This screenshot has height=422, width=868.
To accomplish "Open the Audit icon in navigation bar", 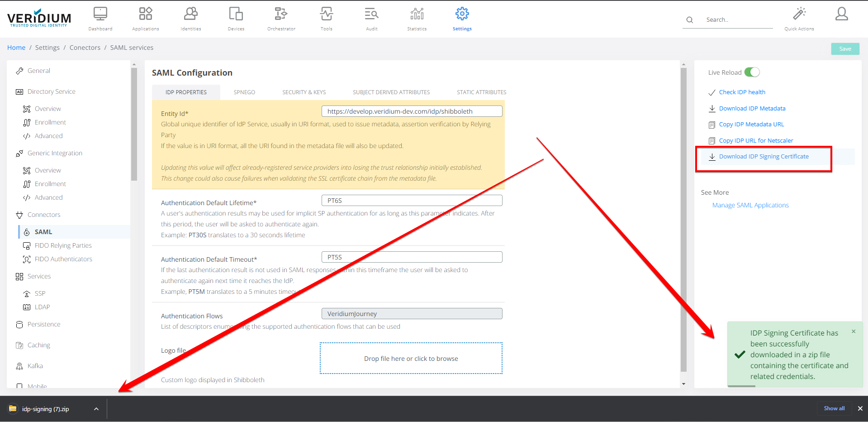I will point(371,14).
